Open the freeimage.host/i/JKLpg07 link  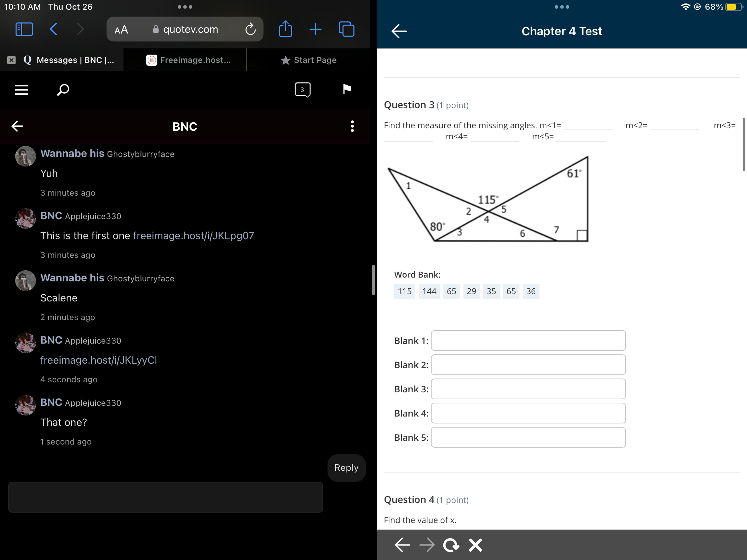pos(193,236)
